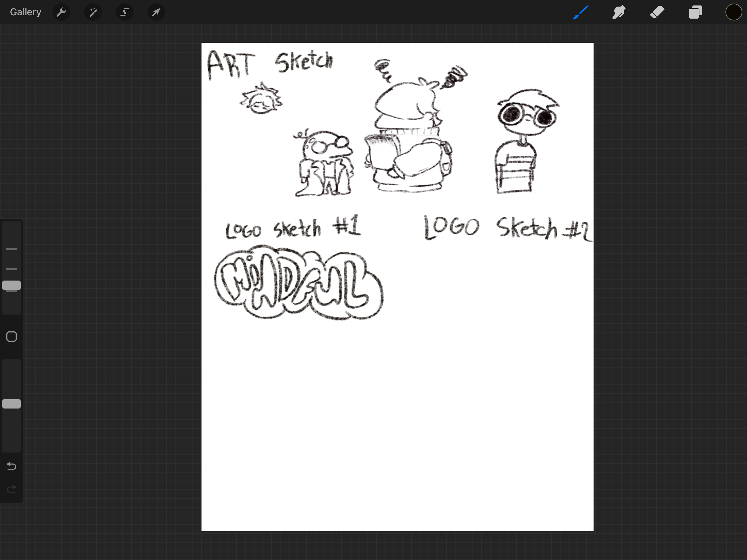Screen dimensions: 747x560
Task: Activate the Selection tool
Action: pyautogui.click(x=125, y=13)
